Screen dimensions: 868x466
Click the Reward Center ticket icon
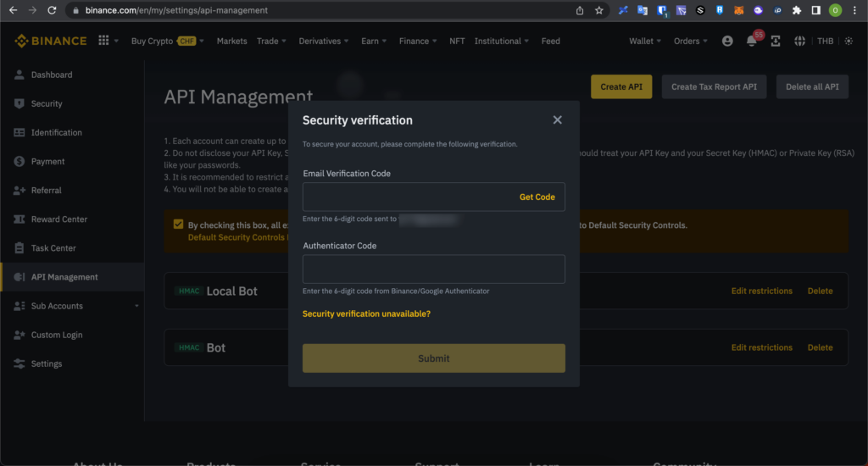(x=19, y=219)
